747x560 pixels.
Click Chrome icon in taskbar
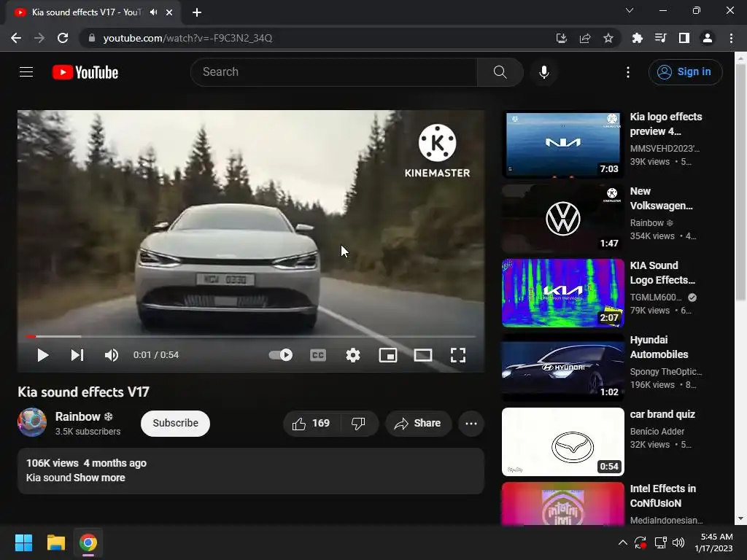[88, 542]
